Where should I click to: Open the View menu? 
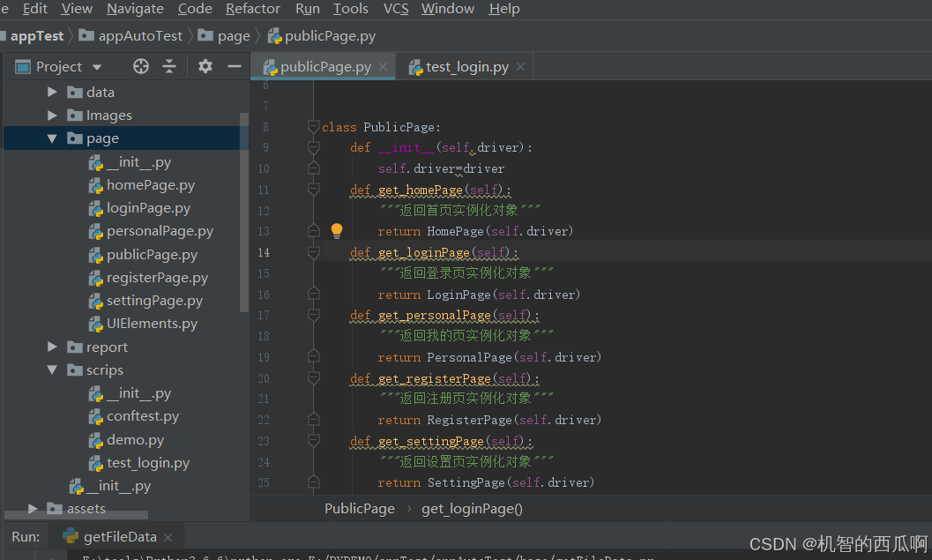77,9
